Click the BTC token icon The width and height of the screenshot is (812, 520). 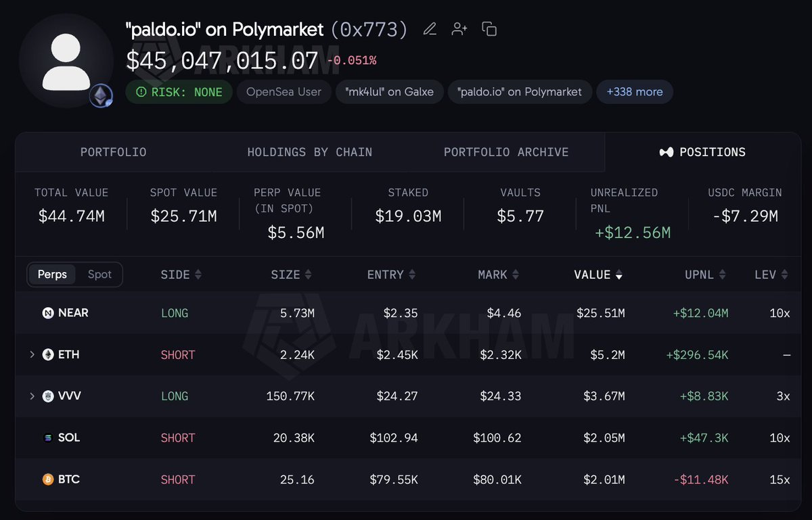tap(48, 479)
